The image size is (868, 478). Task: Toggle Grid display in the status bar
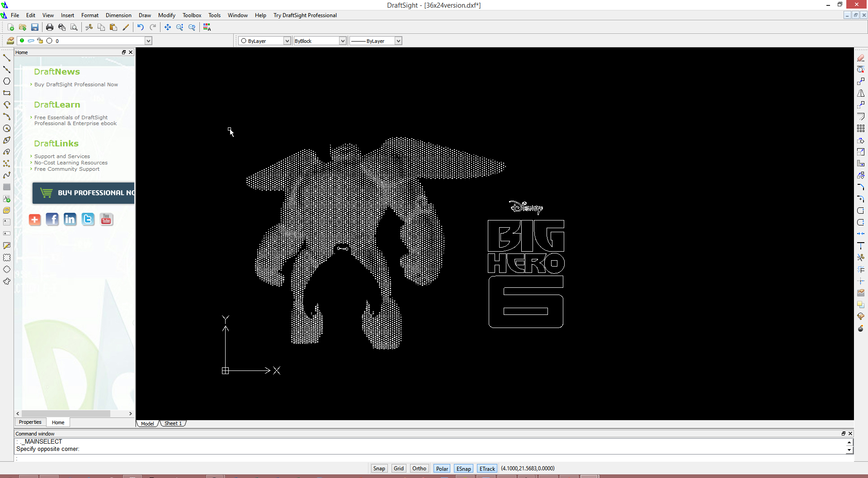coord(399,469)
